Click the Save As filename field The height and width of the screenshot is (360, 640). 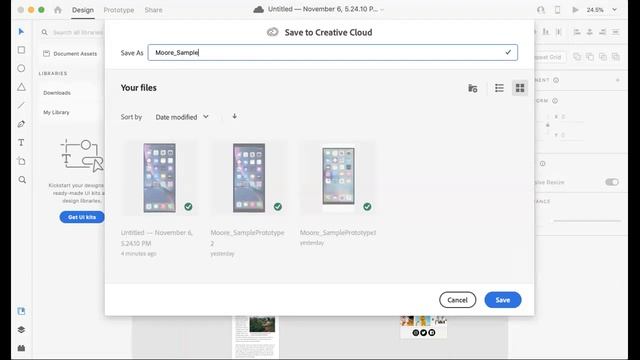click(x=333, y=53)
